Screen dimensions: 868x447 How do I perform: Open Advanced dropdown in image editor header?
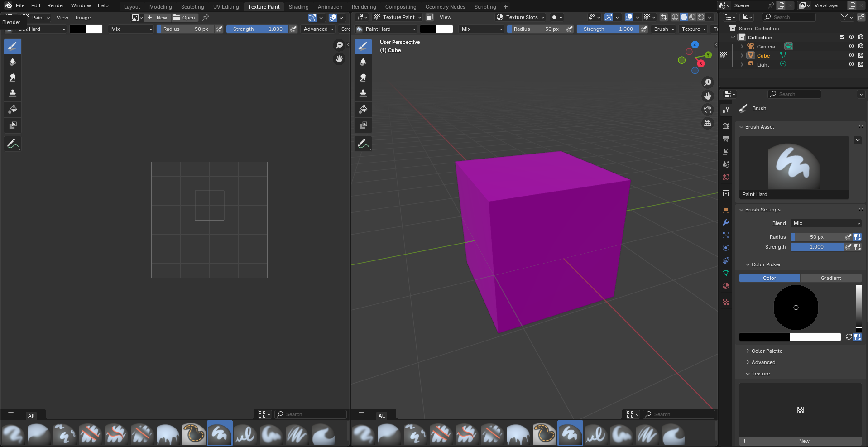(x=319, y=29)
